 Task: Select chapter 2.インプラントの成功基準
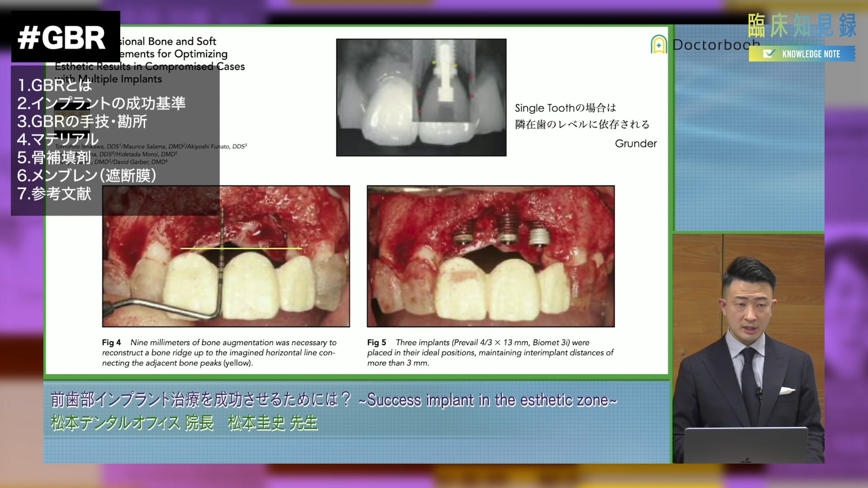(x=101, y=103)
